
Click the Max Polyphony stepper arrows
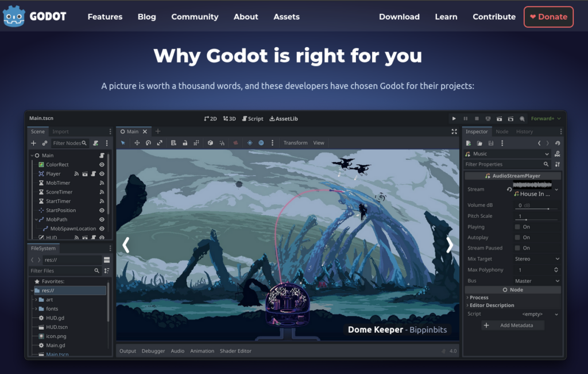pyautogui.click(x=556, y=270)
